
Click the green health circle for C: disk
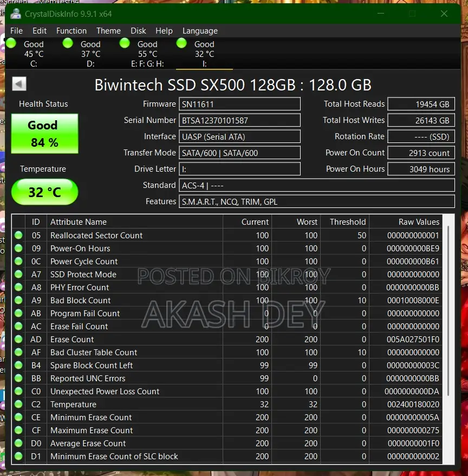point(11,43)
